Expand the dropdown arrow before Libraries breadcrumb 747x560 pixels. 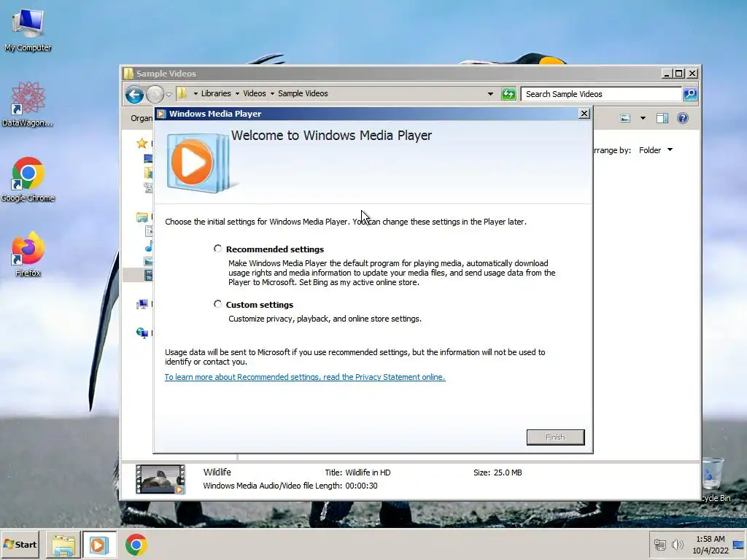click(196, 94)
